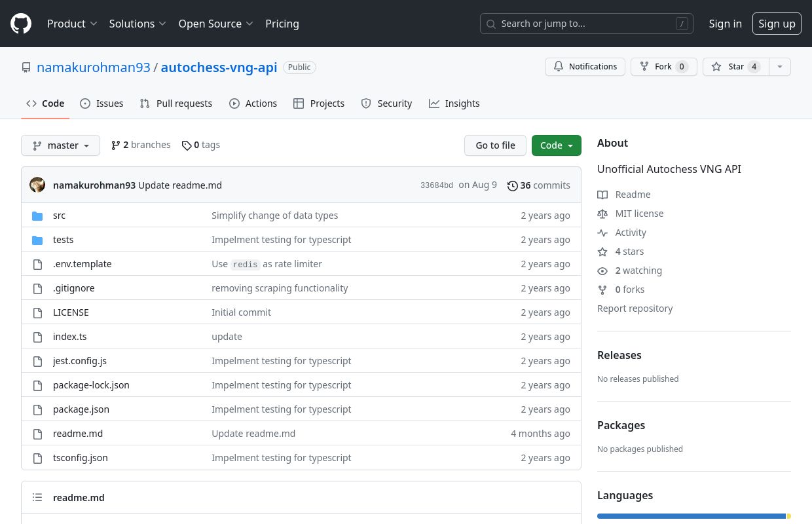Open the autochess-vng-api repository link
812x524 pixels.
(219, 67)
